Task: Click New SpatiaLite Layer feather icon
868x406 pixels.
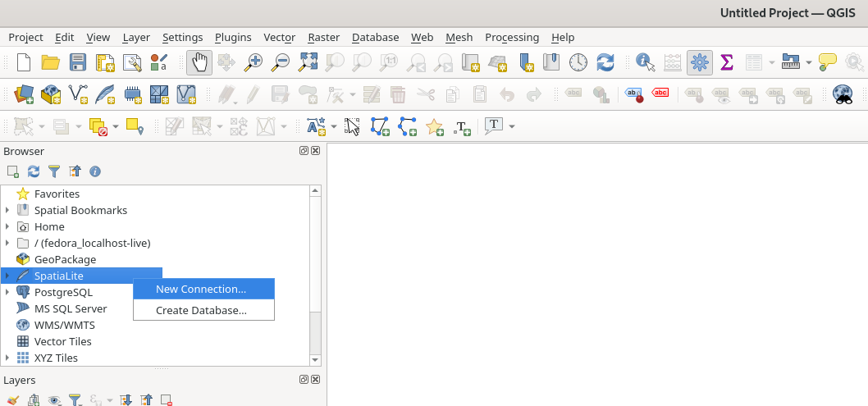Action: click(105, 94)
